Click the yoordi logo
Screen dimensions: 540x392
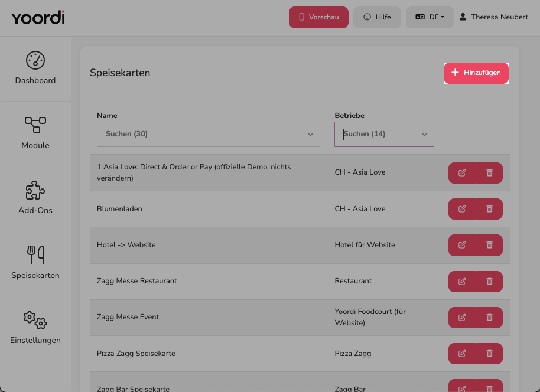(x=38, y=18)
